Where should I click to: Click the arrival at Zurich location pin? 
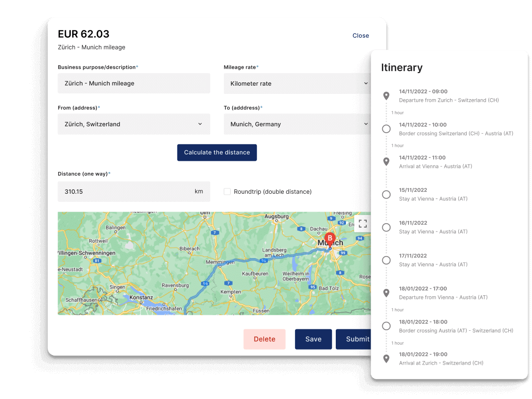tap(386, 359)
